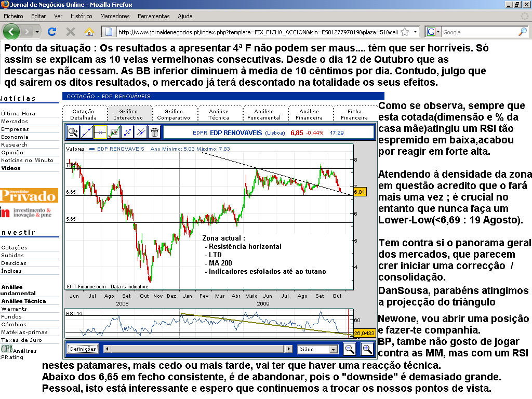The width and height of the screenshot is (532, 399).
Task: Open the Ver menu
Action: (58, 16)
